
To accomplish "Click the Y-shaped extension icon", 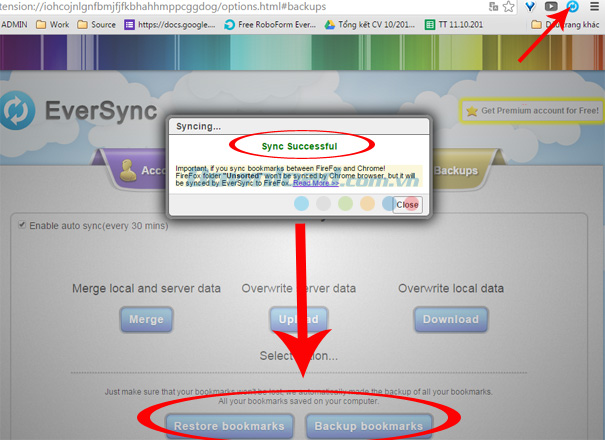I will [x=531, y=6].
